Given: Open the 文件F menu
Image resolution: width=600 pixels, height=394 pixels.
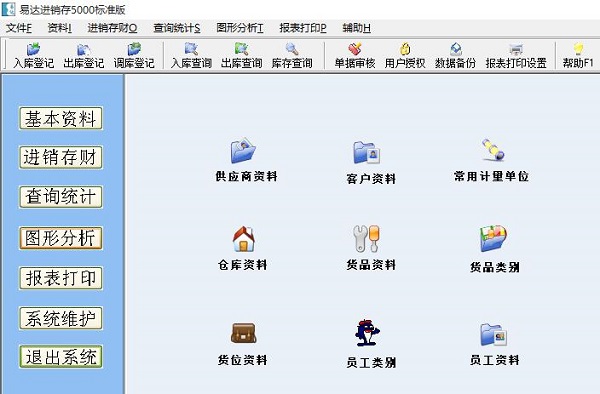Looking at the screenshot, I should coord(19,28).
